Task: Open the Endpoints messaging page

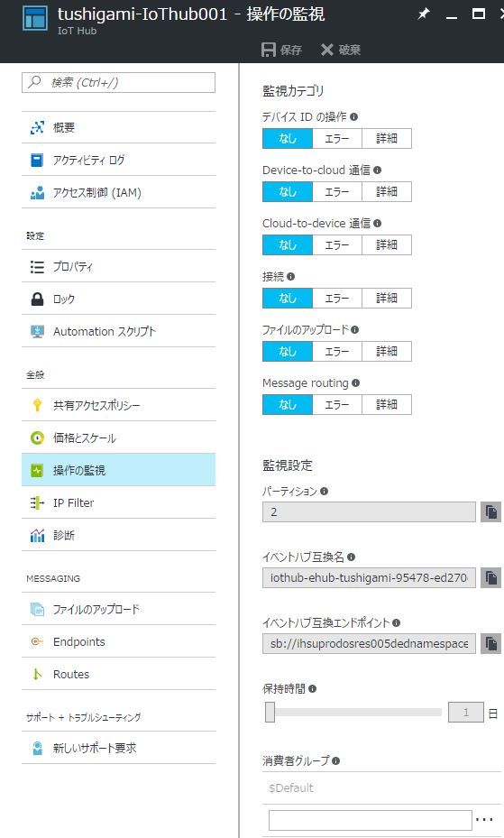Action: (x=118, y=641)
